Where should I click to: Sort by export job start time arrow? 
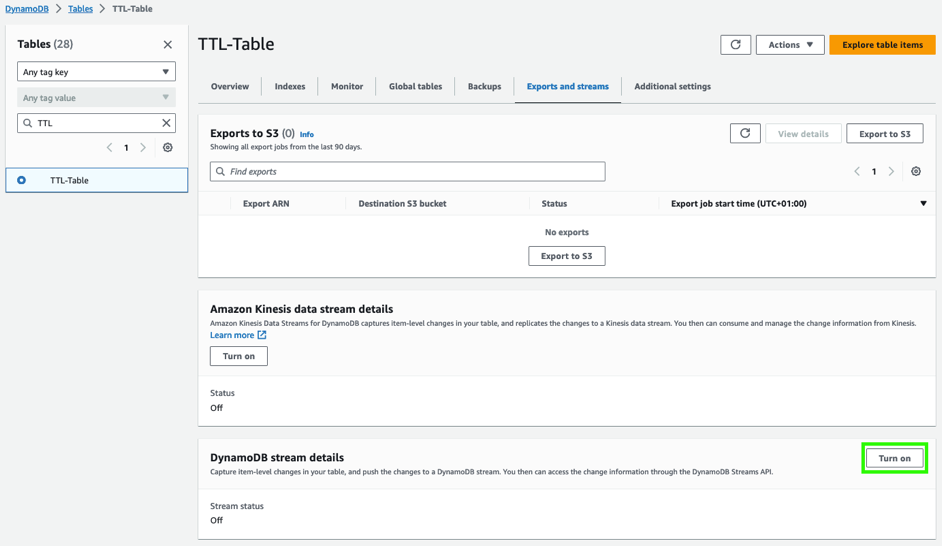923,204
